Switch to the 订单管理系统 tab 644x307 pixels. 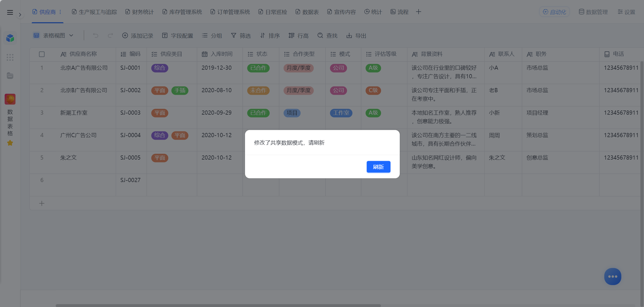click(x=230, y=12)
